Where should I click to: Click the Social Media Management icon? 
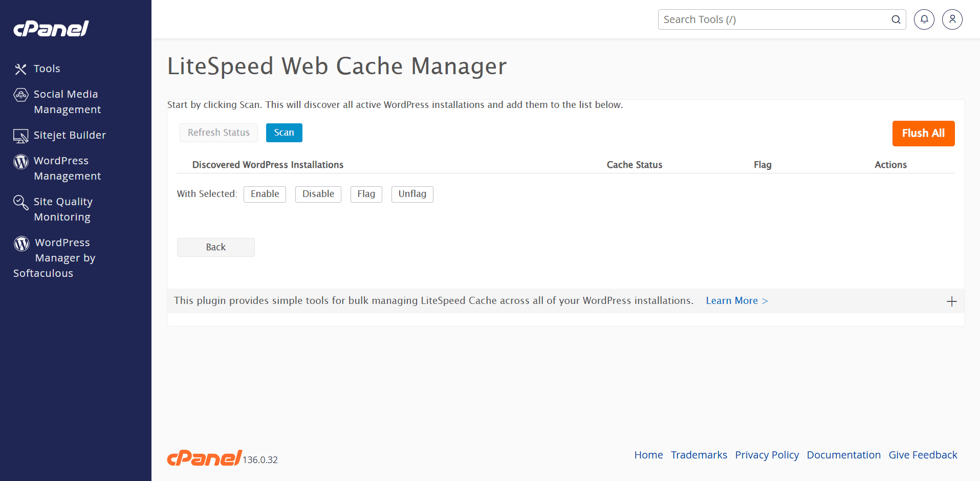tap(20, 95)
